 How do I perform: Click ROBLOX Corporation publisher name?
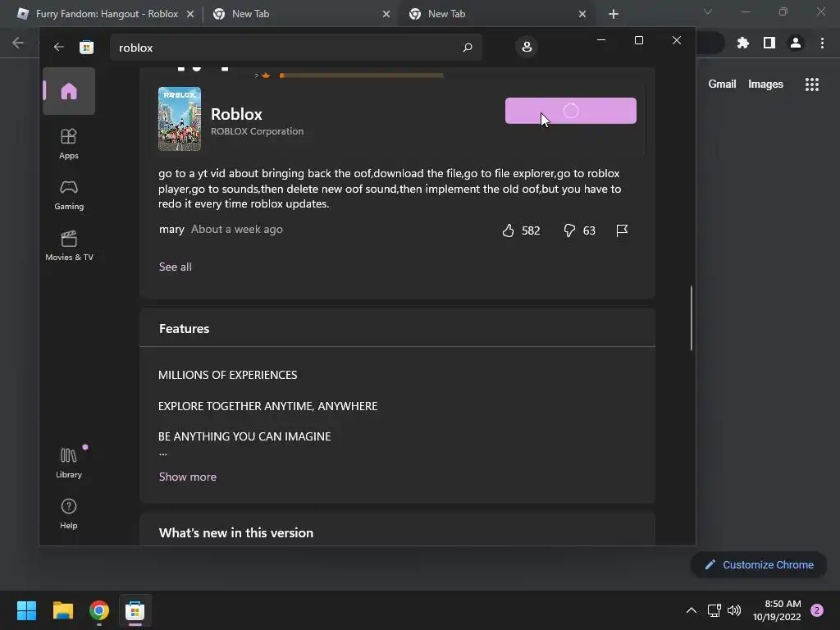click(x=257, y=131)
